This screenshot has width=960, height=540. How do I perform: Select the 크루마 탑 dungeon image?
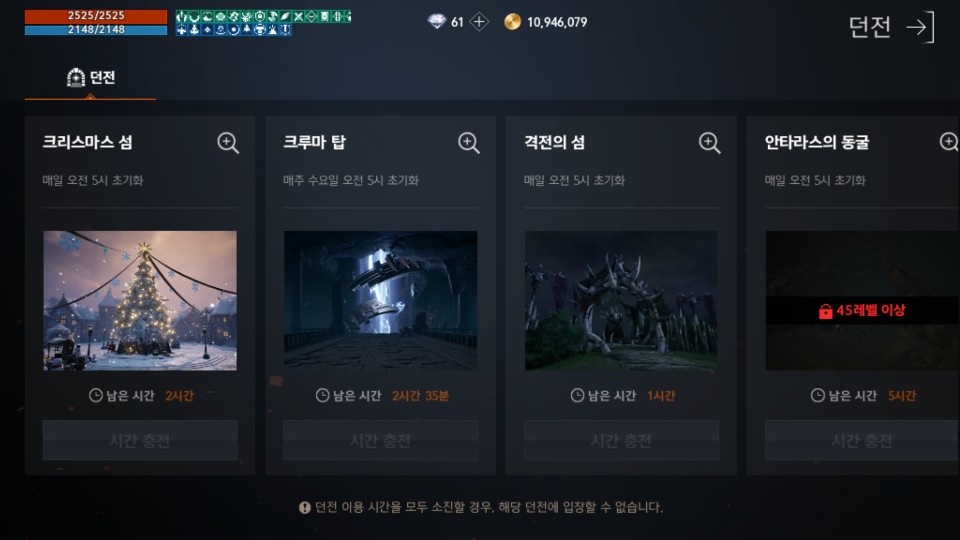[380, 301]
